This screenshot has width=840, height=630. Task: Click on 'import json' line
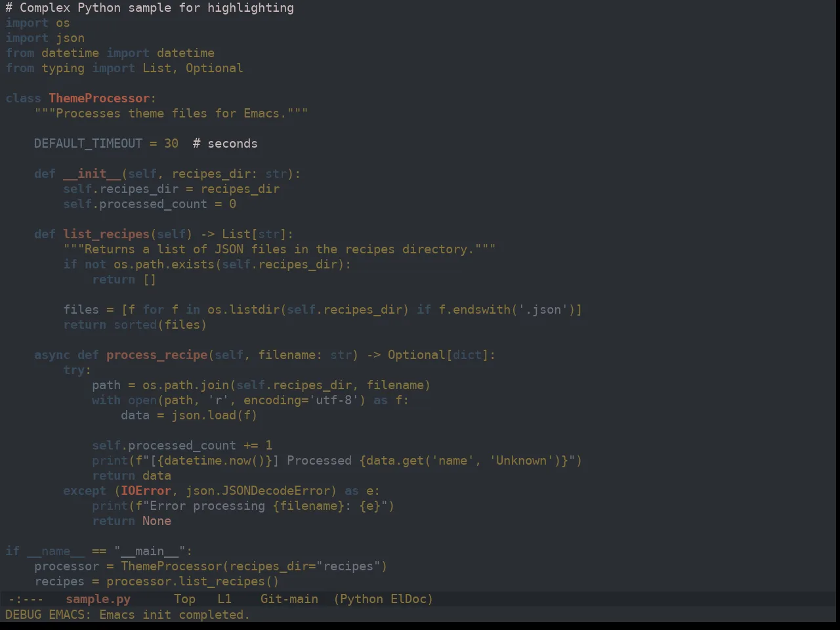45,38
